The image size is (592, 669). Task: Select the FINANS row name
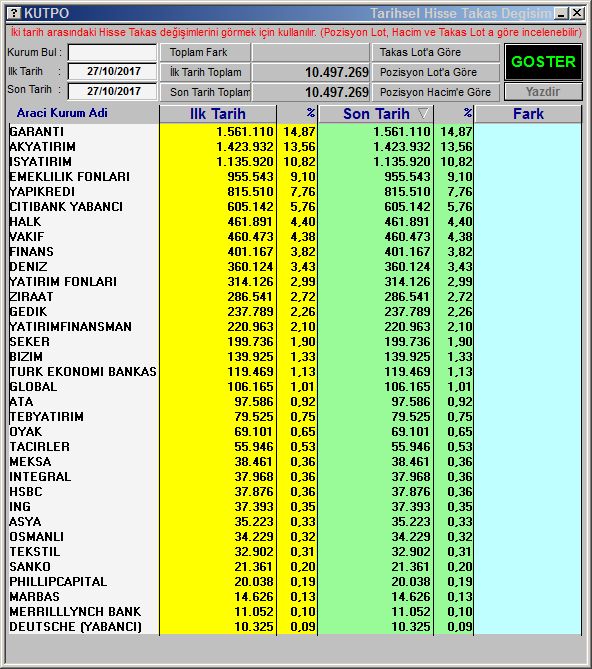[x=32, y=252]
